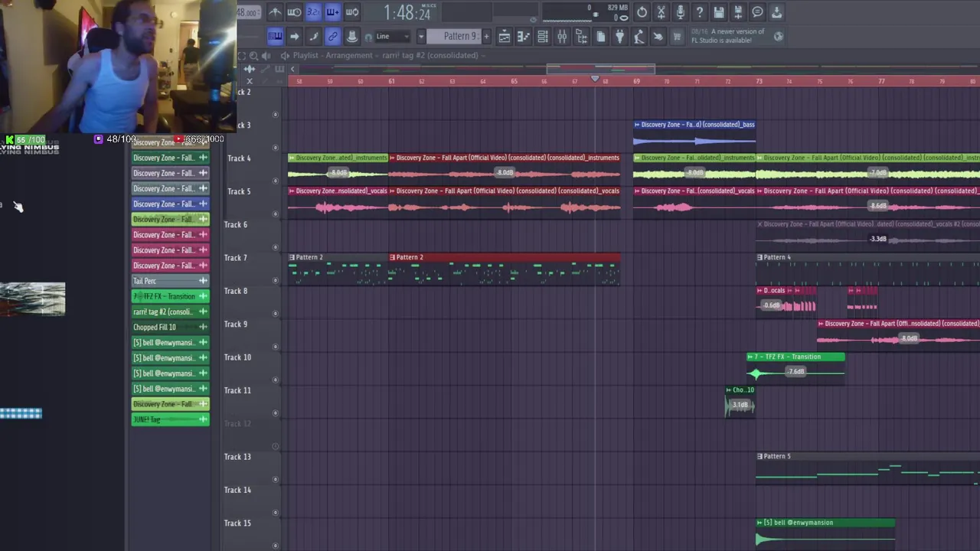The width and height of the screenshot is (980, 551).
Task: Adjust -7.6dB knob on TFZ FX clip
Action: pyautogui.click(x=796, y=372)
